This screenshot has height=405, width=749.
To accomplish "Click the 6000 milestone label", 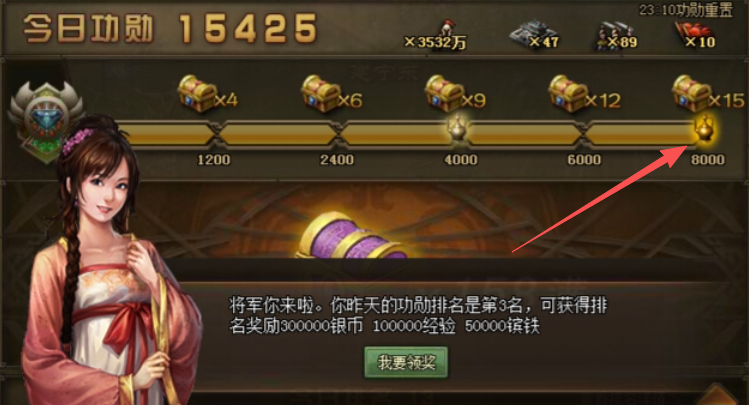I will (x=584, y=159).
